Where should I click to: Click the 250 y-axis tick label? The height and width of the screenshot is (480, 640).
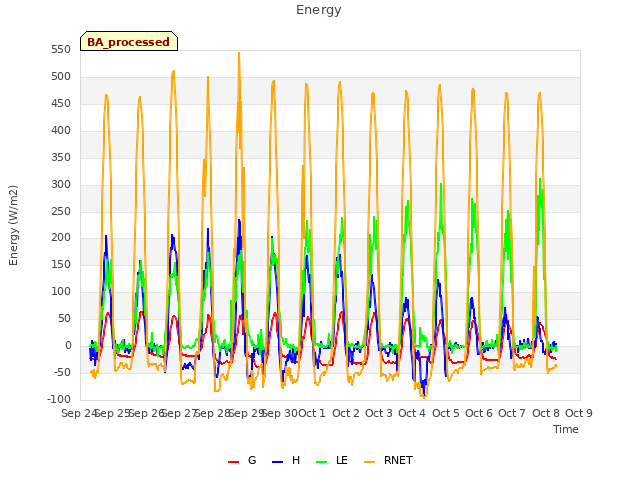61,211
